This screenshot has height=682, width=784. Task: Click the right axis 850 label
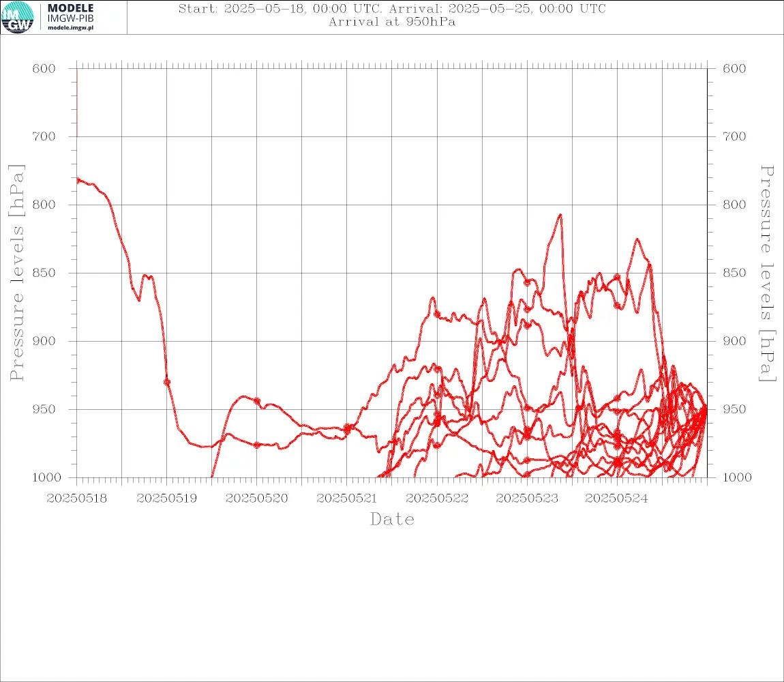(x=734, y=273)
